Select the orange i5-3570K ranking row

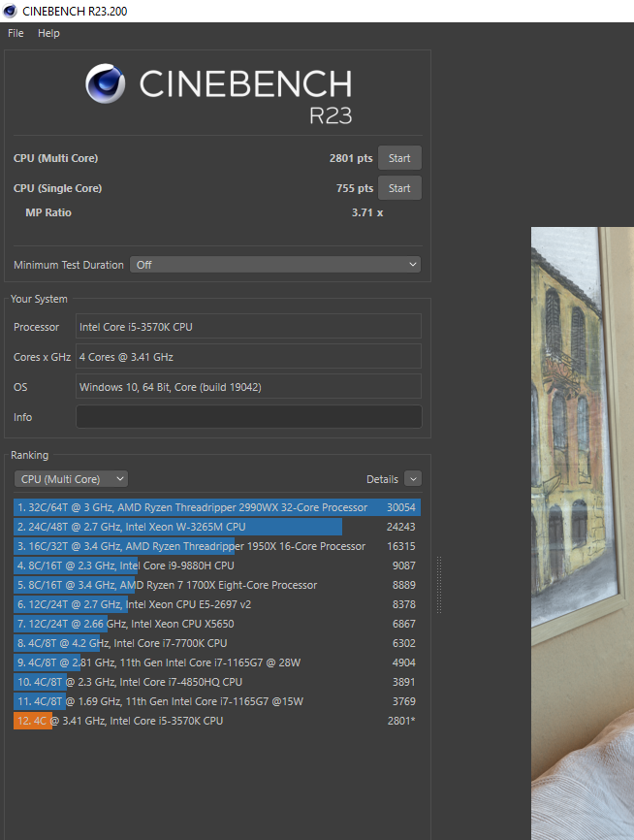[217, 721]
